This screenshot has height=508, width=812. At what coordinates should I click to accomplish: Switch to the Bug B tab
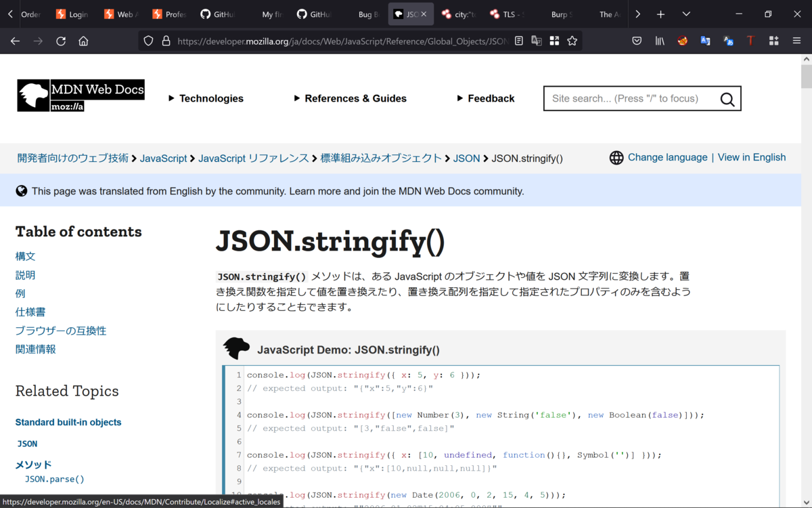click(362, 14)
